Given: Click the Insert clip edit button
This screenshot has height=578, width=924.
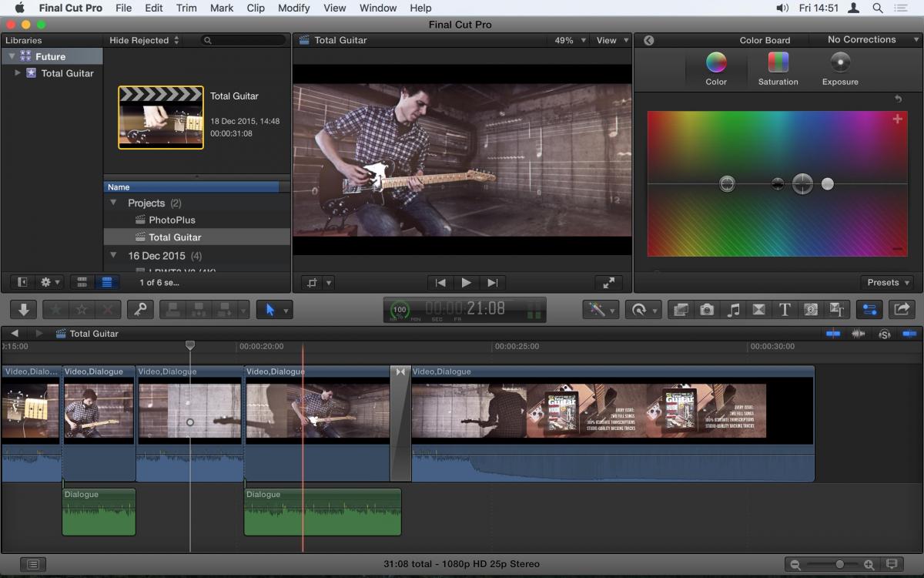Looking at the screenshot, I should (199, 310).
